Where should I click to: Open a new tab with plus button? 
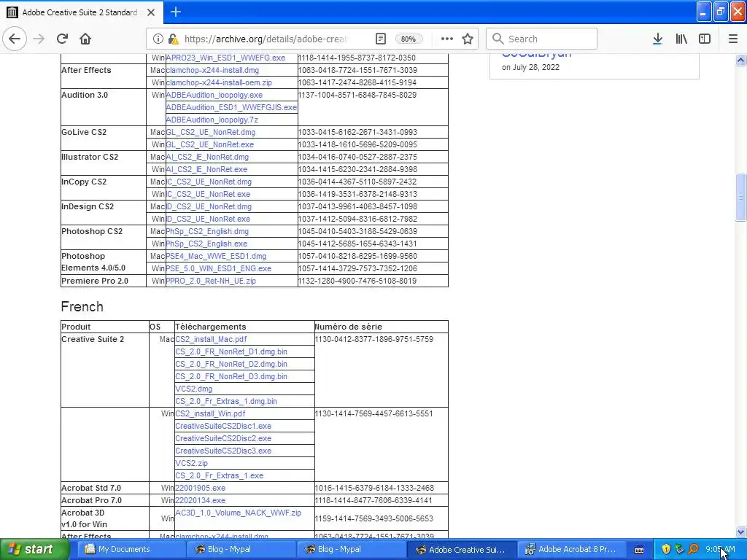point(175,12)
